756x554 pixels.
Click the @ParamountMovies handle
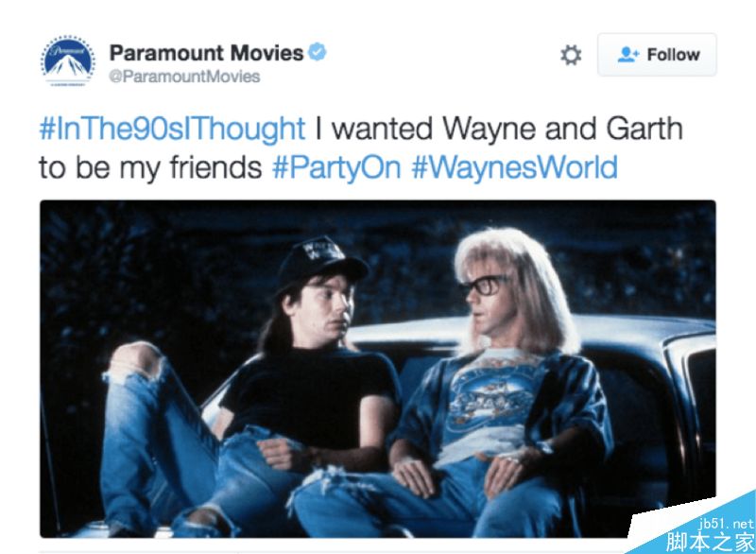tap(184, 77)
